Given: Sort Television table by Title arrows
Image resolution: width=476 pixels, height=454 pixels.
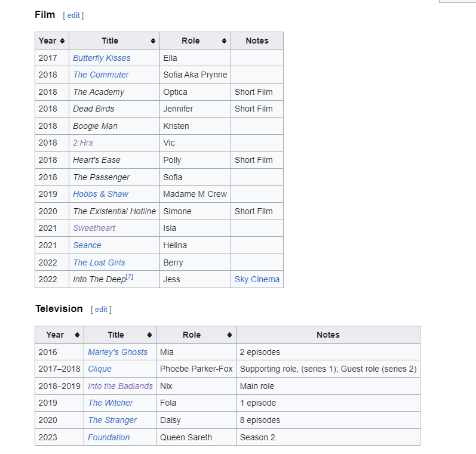Looking at the screenshot, I should point(149,335).
